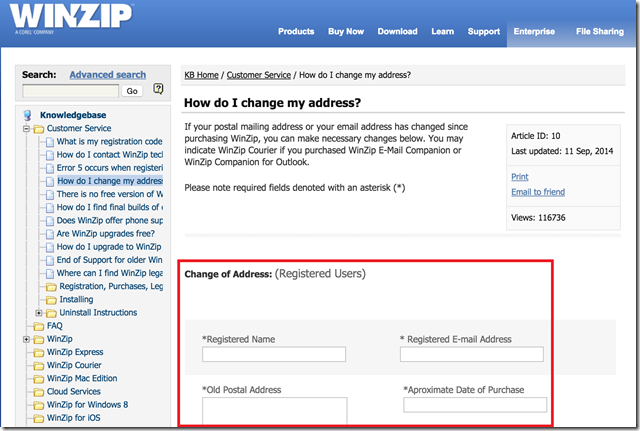Open the Learn menu

pos(442,31)
